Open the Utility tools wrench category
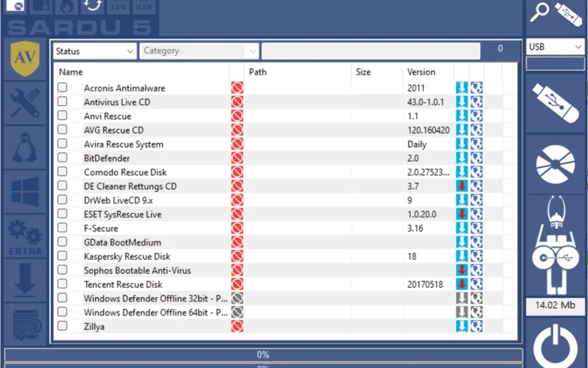The height and width of the screenshot is (368, 588). click(25, 103)
